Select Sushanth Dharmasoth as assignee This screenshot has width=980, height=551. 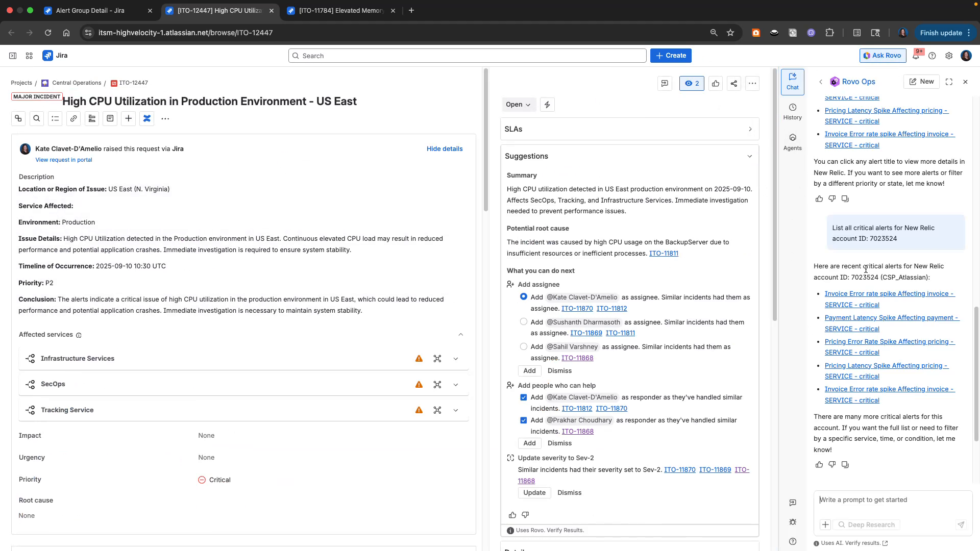point(523,321)
